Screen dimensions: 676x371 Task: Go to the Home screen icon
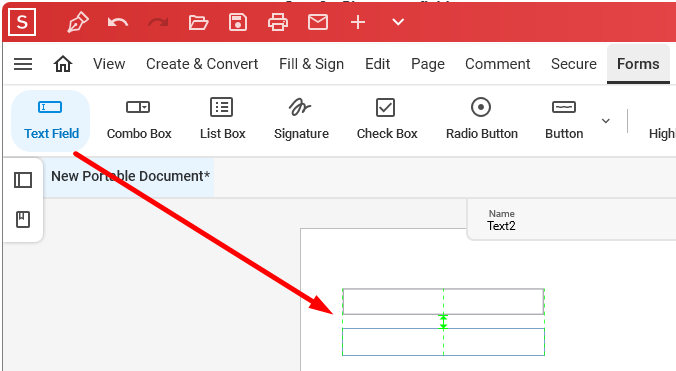pos(63,64)
